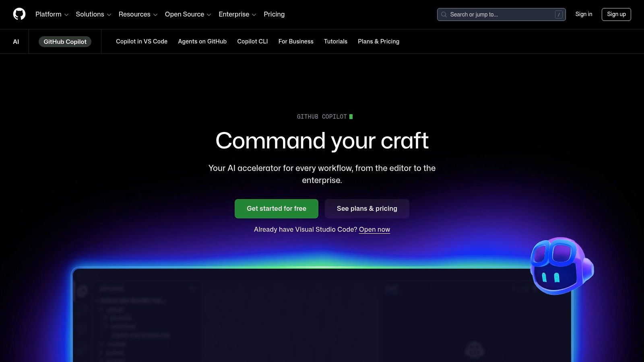Viewport: 644px width, 362px height.
Task: Expand the Solutions menu
Action: click(93, 14)
